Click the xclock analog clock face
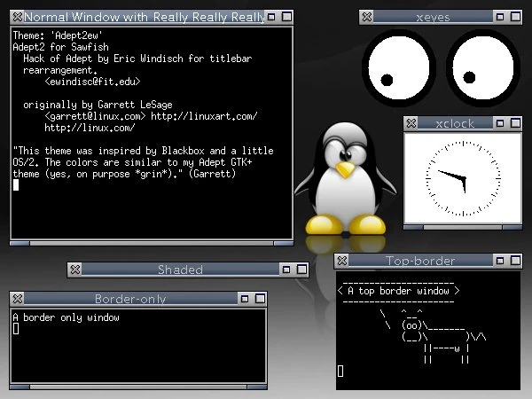 click(463, 178)
